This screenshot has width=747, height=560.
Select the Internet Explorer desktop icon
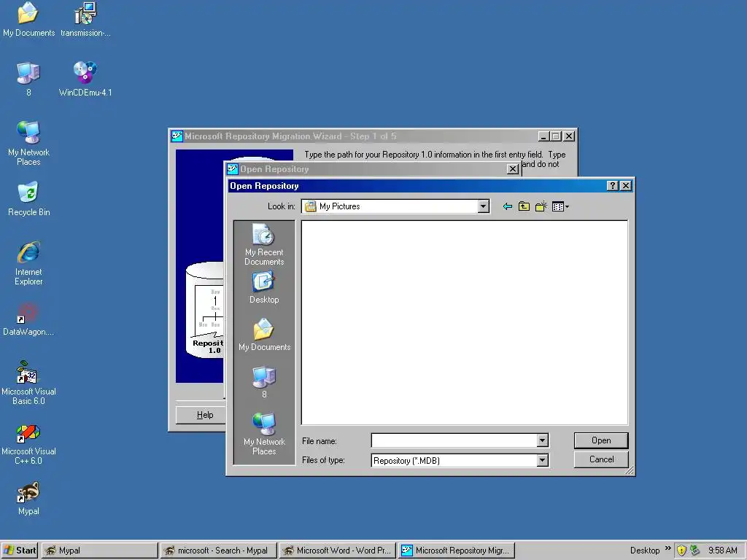pos(28,263)
